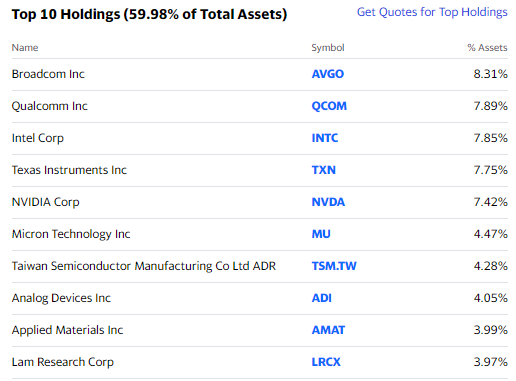
Task: Open the AVGO ticker symbol link
Action: click(328, 74)
